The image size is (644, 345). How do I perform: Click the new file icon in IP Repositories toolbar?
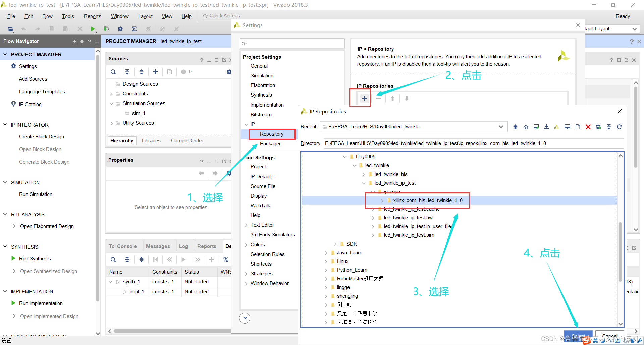click(578, 127)
